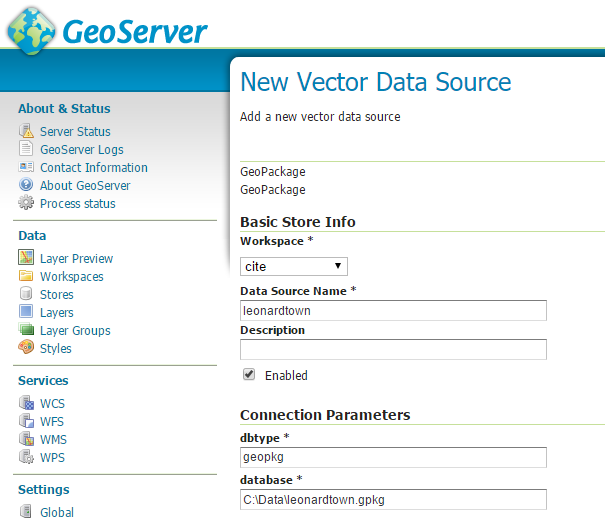Open Global settings link
Screen dimensions: 605x519
tap(57, 512)
